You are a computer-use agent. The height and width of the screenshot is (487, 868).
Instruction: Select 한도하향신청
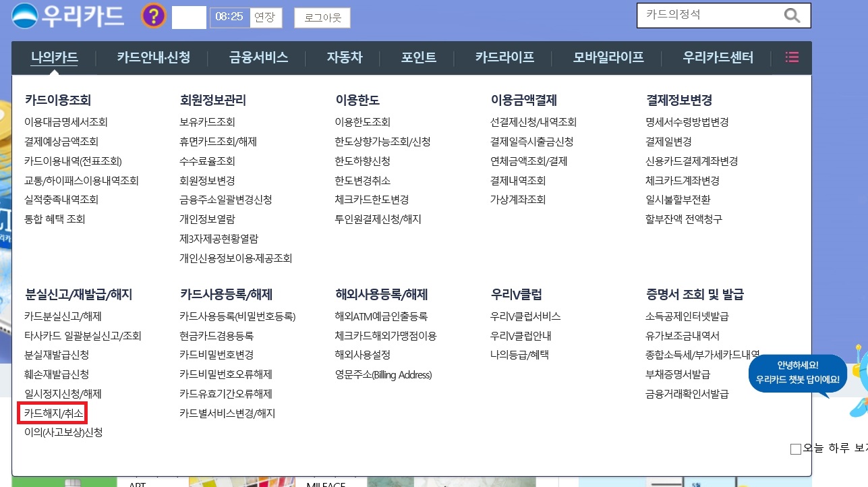click(363, 161)
